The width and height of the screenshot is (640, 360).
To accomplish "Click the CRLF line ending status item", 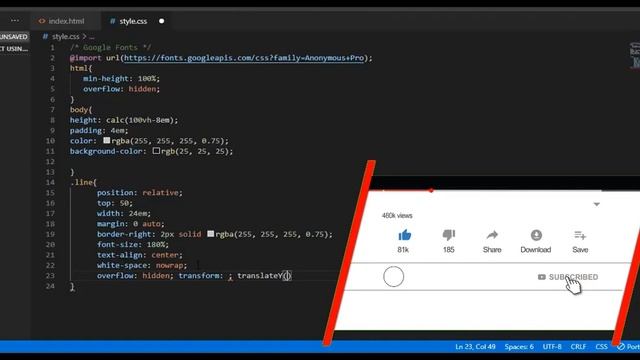I will coord(578,347).
